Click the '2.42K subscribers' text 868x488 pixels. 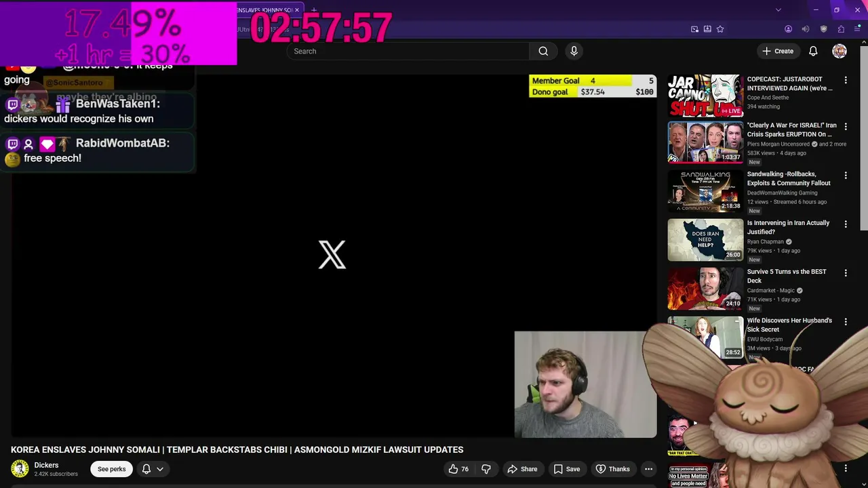[x=56, y=474]
